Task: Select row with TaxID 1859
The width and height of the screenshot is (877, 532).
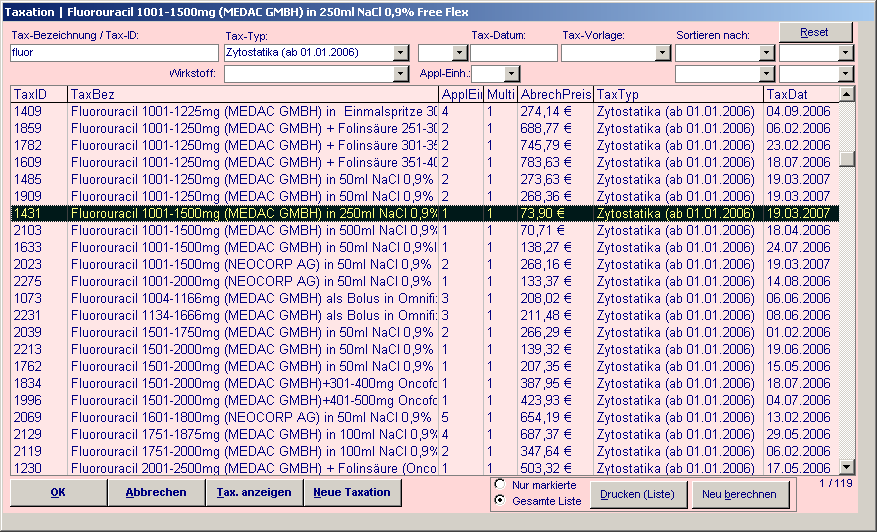Action: 425,128
